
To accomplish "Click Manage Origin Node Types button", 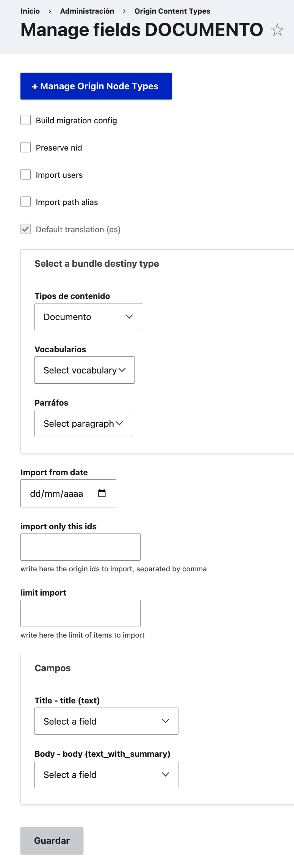I will pyautogui.click(x=96, y=86).
